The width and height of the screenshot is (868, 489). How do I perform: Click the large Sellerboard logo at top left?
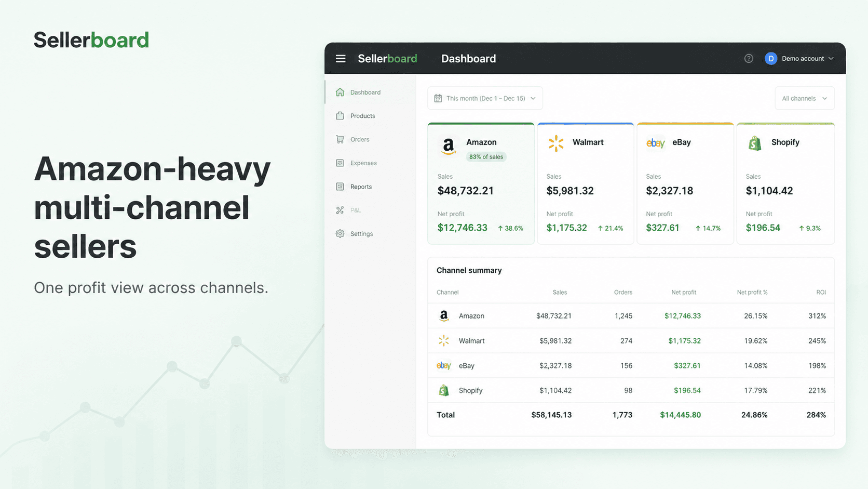[x=91, y=40]
